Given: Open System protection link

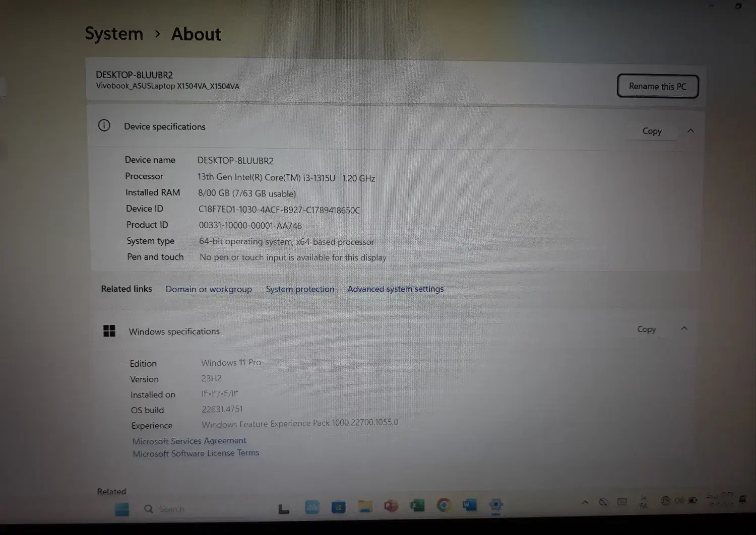Looking at the screenshot, I should click(x=300, y=289).
